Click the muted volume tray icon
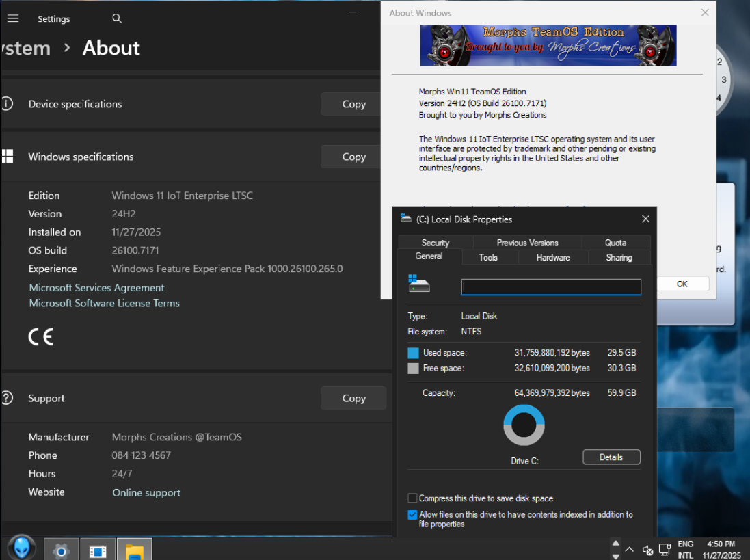The height and width of the screenshot is (560, 750). (648, 550)
